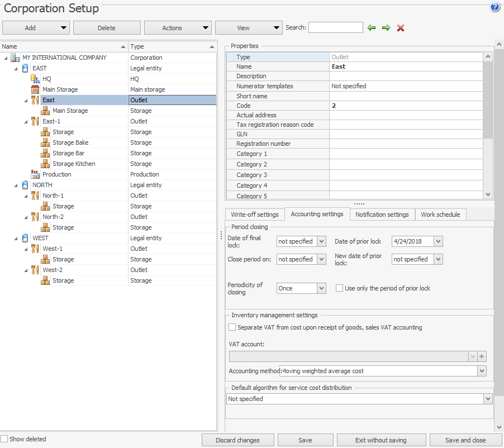Viewport: 504px width, 448px height.
Task: Check Use only the period of prior lock
Action: [339, 288]
